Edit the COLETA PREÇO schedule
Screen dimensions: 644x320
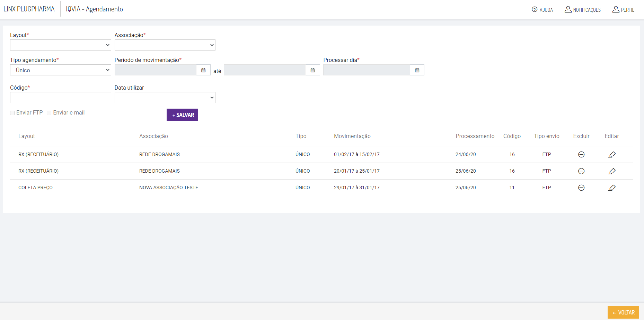[x=612, y=188]
